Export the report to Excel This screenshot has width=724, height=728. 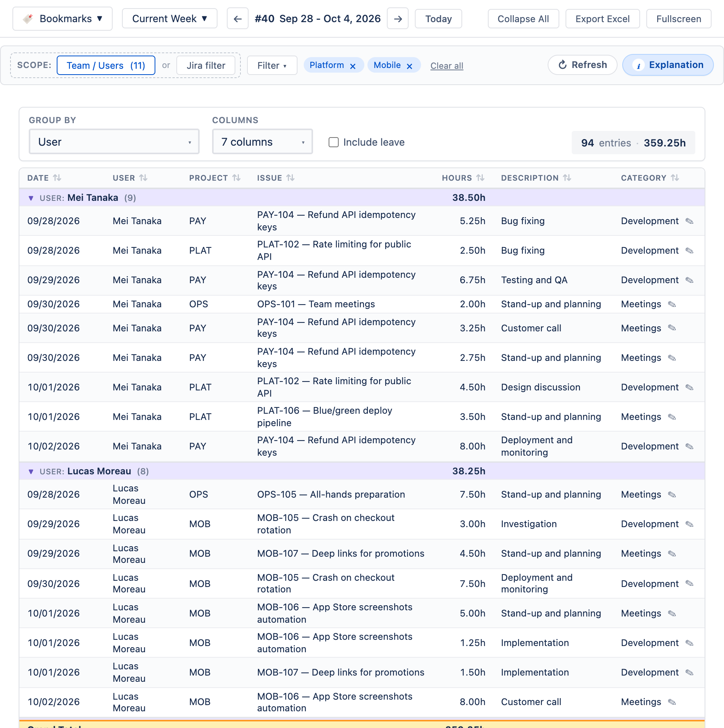coord(602,19)
